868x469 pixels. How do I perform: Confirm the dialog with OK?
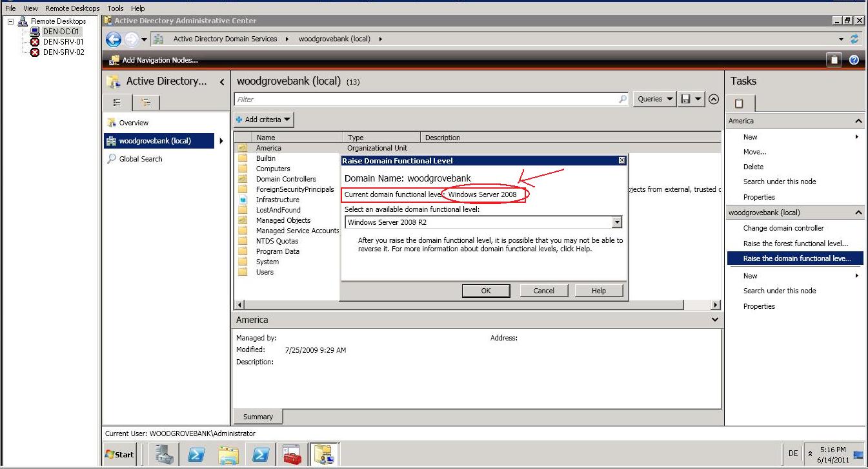[486, 291]
